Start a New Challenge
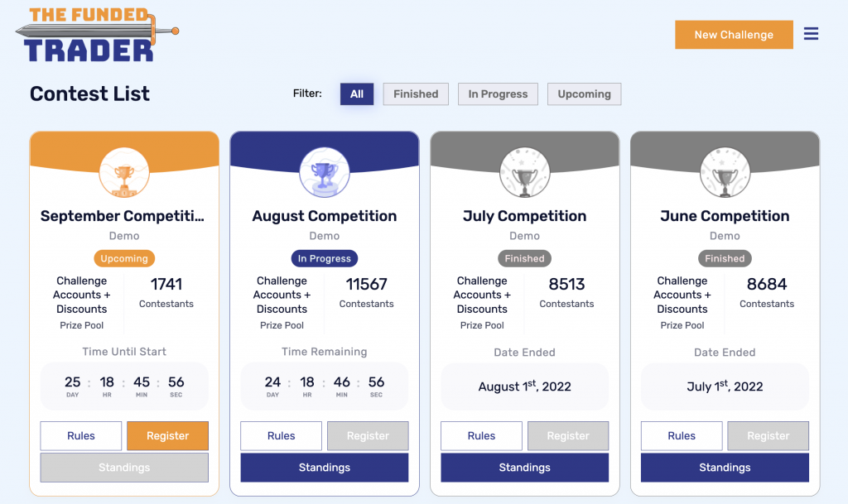848x504 pixels. (x=734, y=35)
